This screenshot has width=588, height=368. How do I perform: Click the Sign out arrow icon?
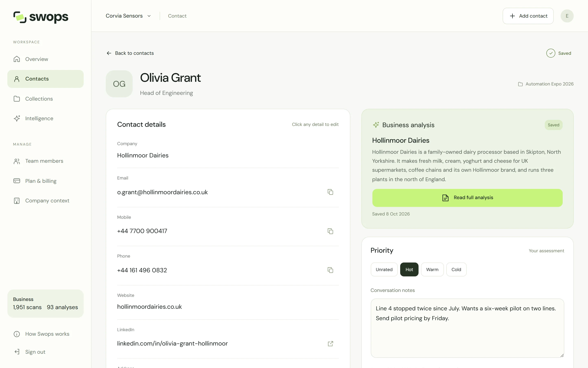(17, 352)
